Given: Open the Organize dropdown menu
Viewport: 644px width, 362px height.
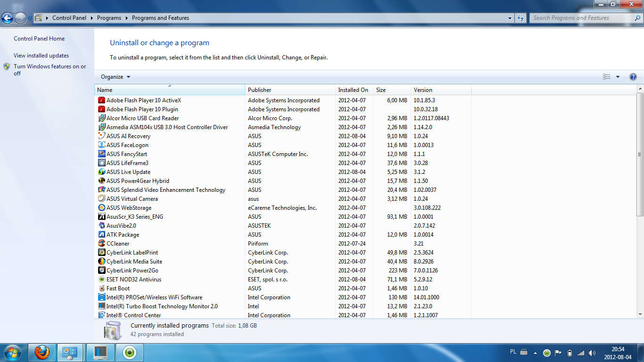Looking at the screenshot, I should pyautogui.click(x=116, y=77).
